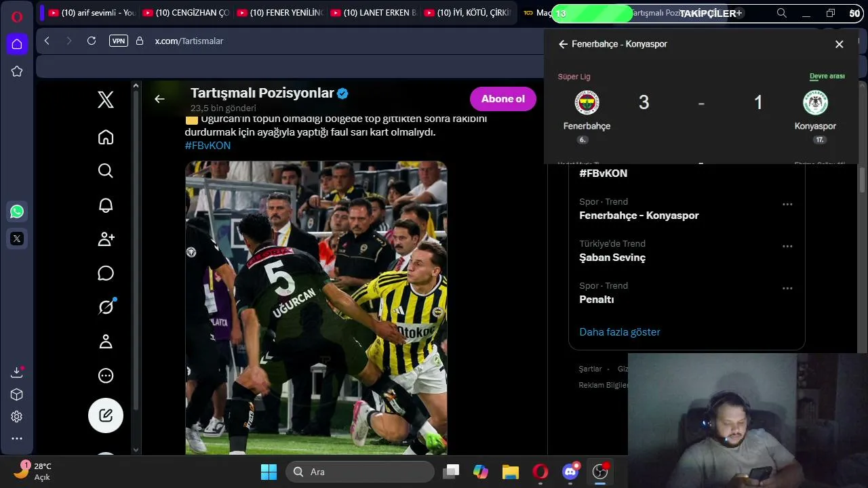Open X Explore search icon
This screenshot has width=868, height=488.
coord(106,171)
